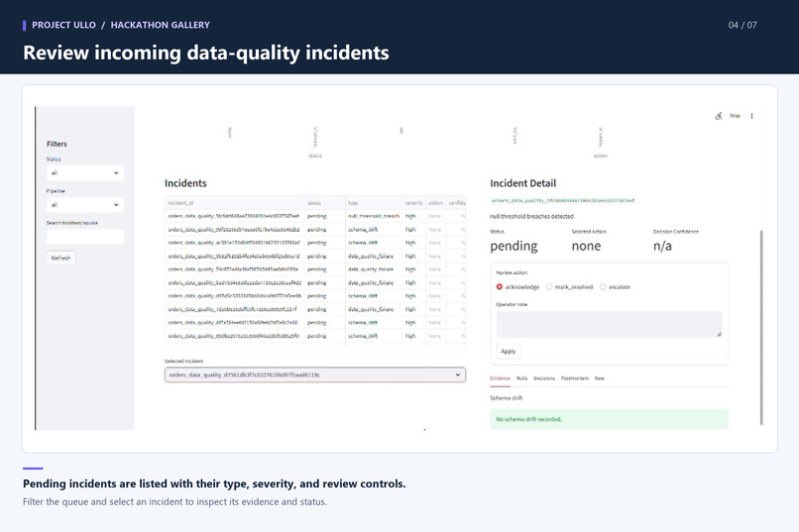Open the Postmortem tab
This screenshot has height=532, width=799.
(x=575, y=378)
